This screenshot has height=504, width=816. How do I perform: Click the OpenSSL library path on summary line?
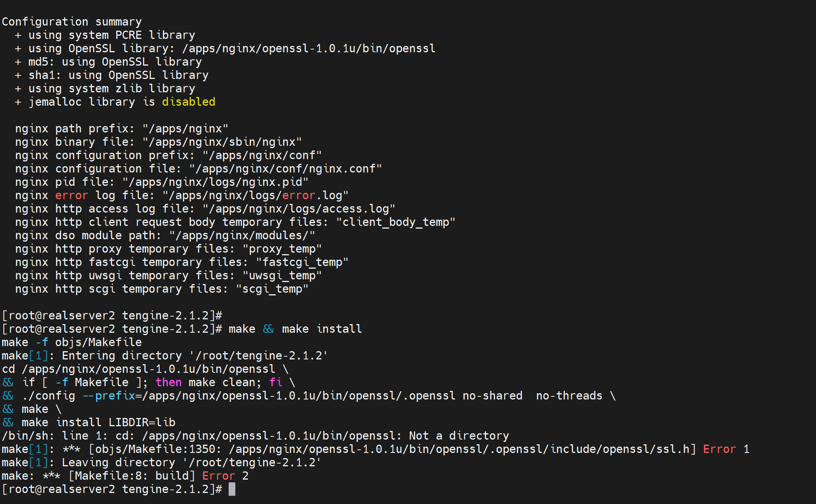coord(308,48)
